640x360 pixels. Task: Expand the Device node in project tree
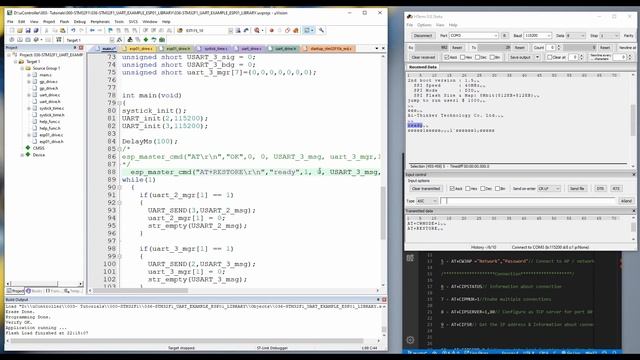point(22,155)
